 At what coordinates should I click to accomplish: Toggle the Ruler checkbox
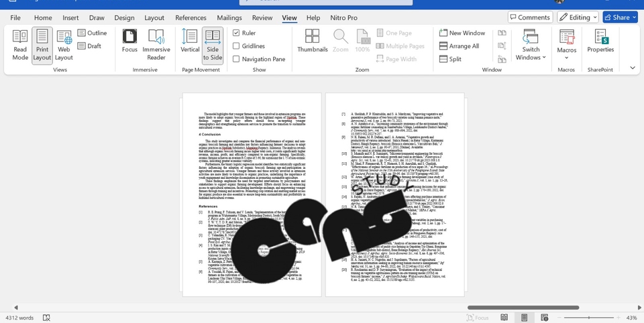(x=244, y=33)
